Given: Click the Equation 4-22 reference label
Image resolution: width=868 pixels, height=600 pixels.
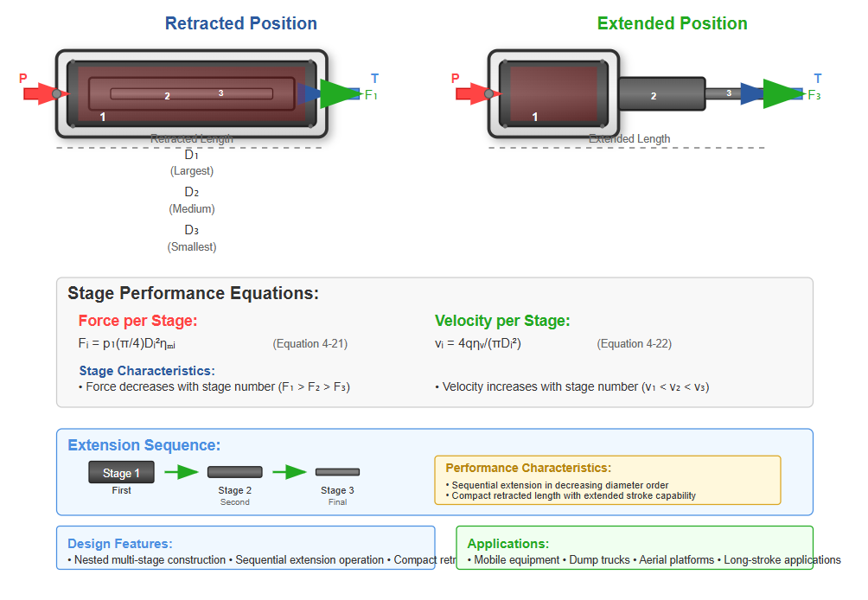Looking at the screenshot, I should tap(634, 344).
